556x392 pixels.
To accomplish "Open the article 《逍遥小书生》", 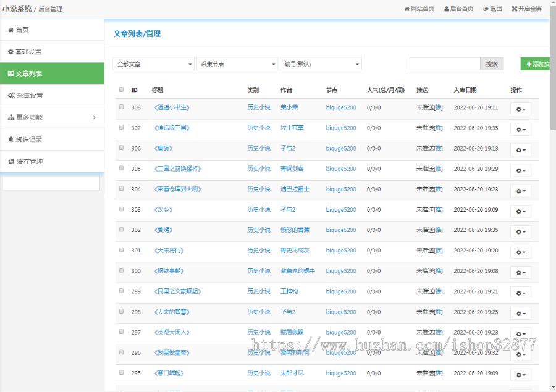I will pos(172,107).
